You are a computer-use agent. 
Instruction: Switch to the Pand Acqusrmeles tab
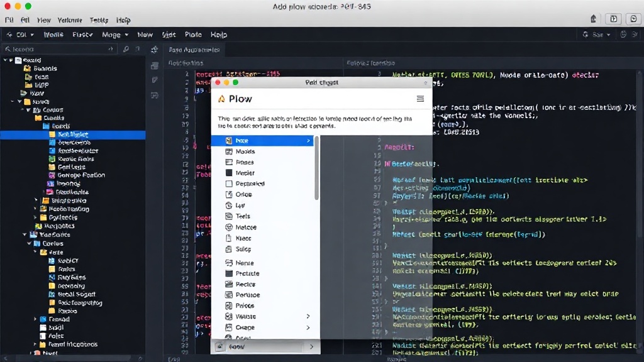(x=194, y=50)
